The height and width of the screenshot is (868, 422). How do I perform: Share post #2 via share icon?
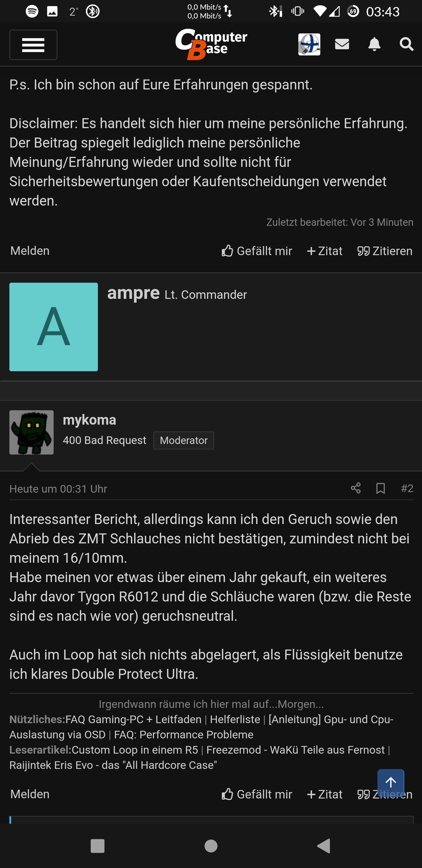pyautogui.click(x=356, y=488)
